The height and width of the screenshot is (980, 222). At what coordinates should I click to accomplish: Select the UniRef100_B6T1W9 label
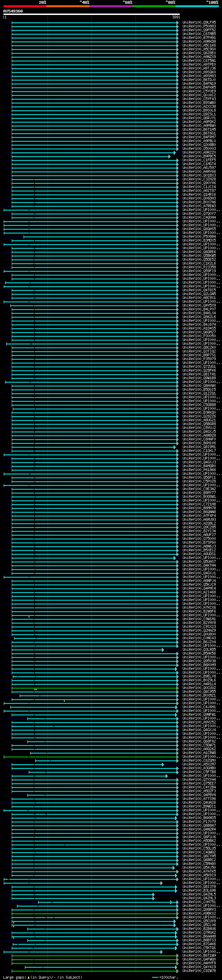click(199, 956)
